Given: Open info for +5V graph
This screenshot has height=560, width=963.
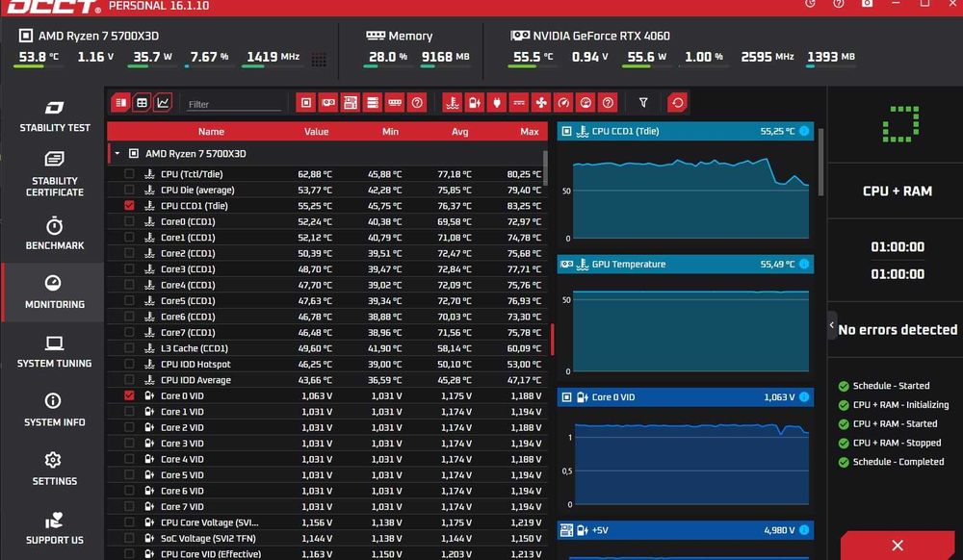Looking at the screenshot, I should click(x=804, y=530).
